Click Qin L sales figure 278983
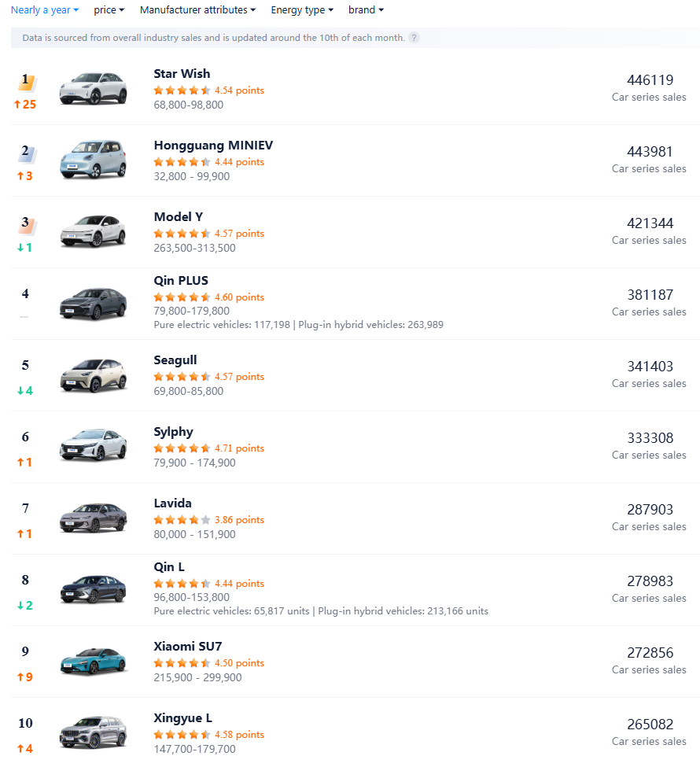 click(650, 581)
